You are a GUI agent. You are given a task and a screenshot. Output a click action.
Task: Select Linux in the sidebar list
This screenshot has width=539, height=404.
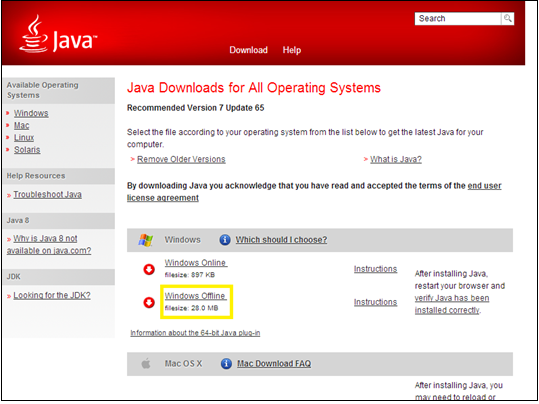pos(24,138)
